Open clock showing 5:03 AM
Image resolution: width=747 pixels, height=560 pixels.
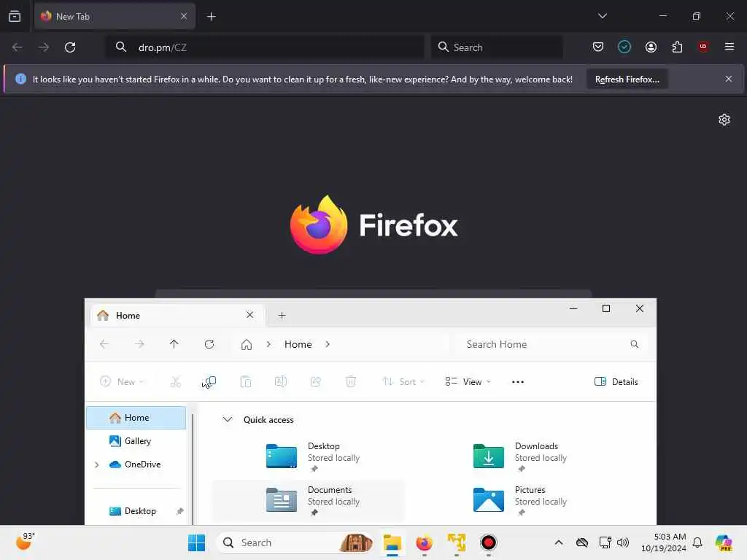coord(663,542)
